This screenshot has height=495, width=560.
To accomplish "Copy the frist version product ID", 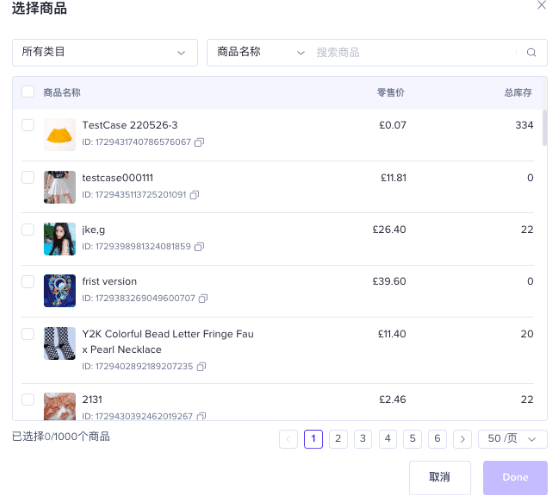I will [x=203, y=298].
